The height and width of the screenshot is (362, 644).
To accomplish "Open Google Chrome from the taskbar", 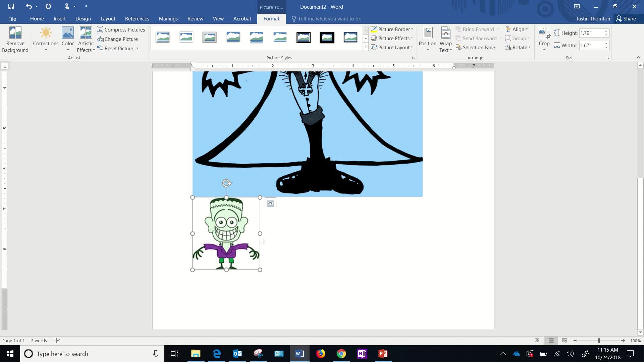I will [x=341, y=354].
